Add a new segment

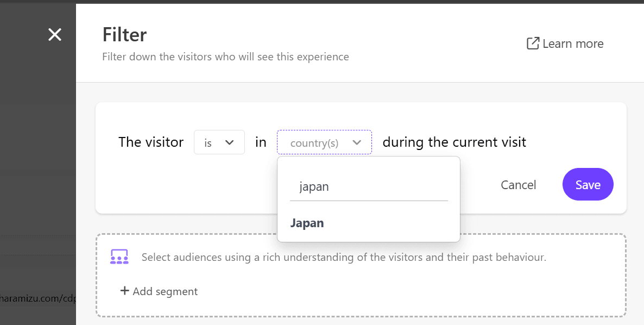coord(165,291)
